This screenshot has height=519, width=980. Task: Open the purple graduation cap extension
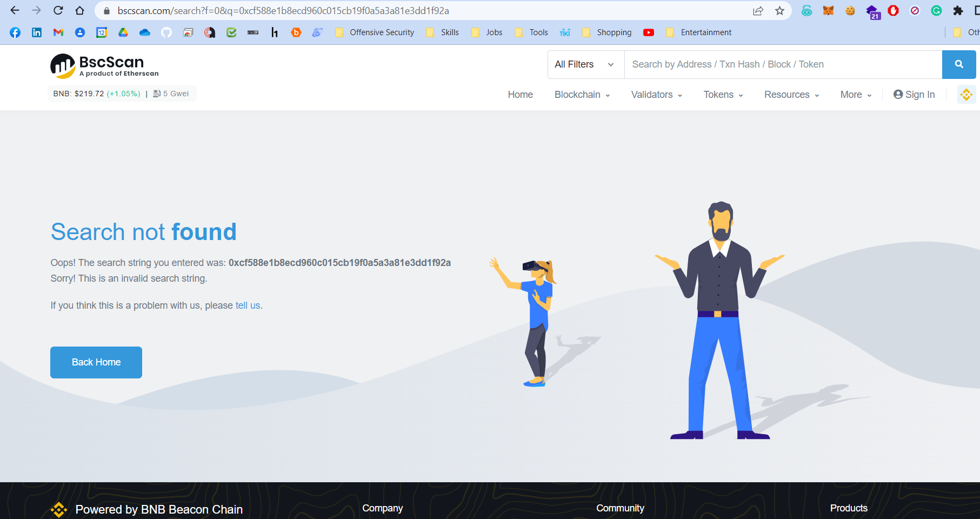[872, 11]
